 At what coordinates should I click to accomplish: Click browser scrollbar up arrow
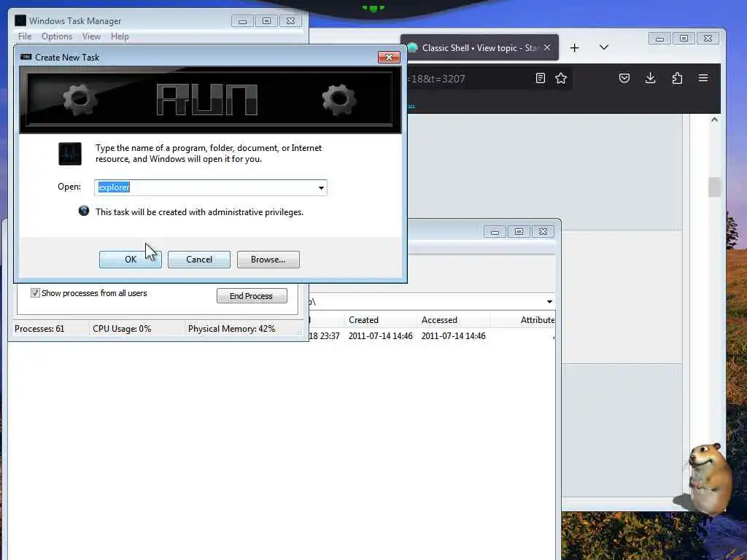714,120
